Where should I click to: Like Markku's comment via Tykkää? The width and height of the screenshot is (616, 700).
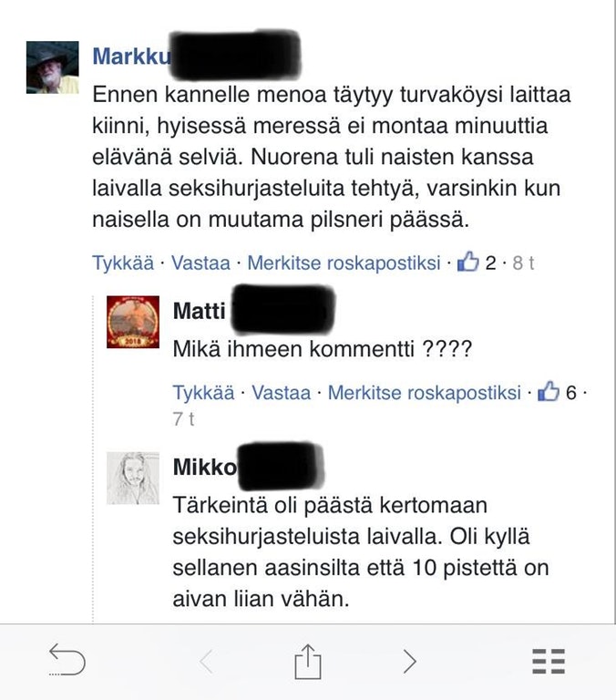pyautogui.click(x=123, y=262)
